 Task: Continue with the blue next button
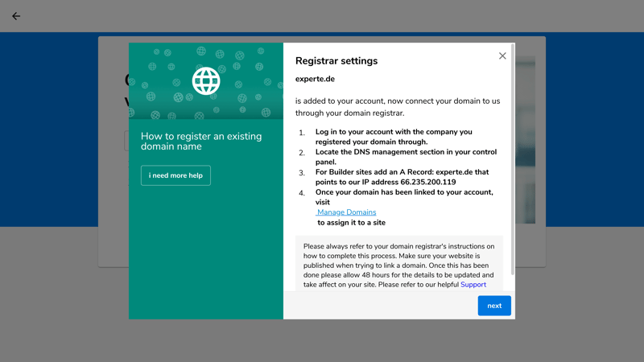[x=494, y=306]
